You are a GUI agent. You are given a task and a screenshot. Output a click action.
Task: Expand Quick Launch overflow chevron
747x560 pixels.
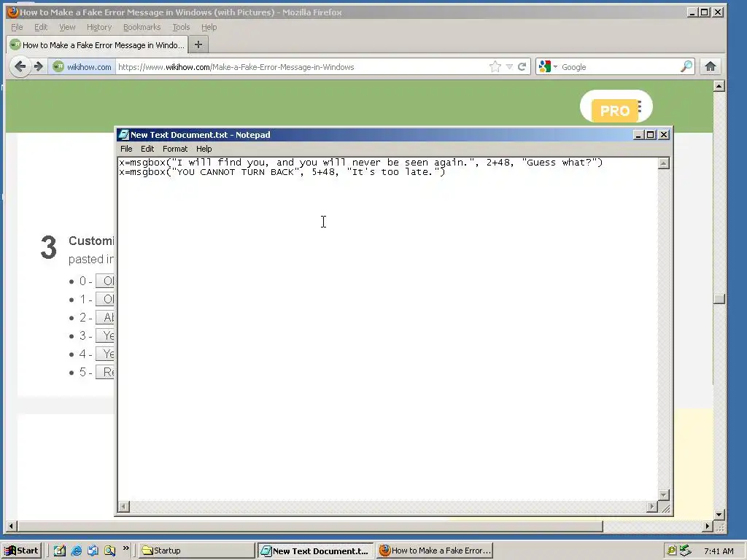pyautogui.click(x=125, y=548)
